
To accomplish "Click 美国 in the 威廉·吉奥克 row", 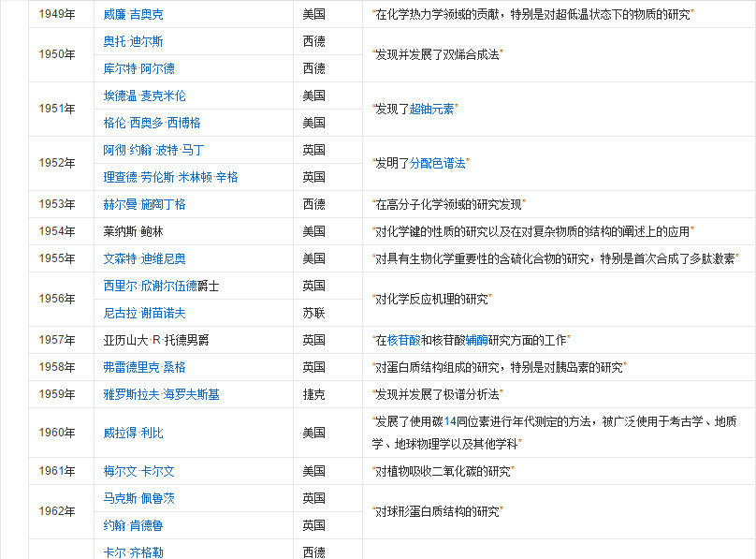I will [x=313, y=14].
